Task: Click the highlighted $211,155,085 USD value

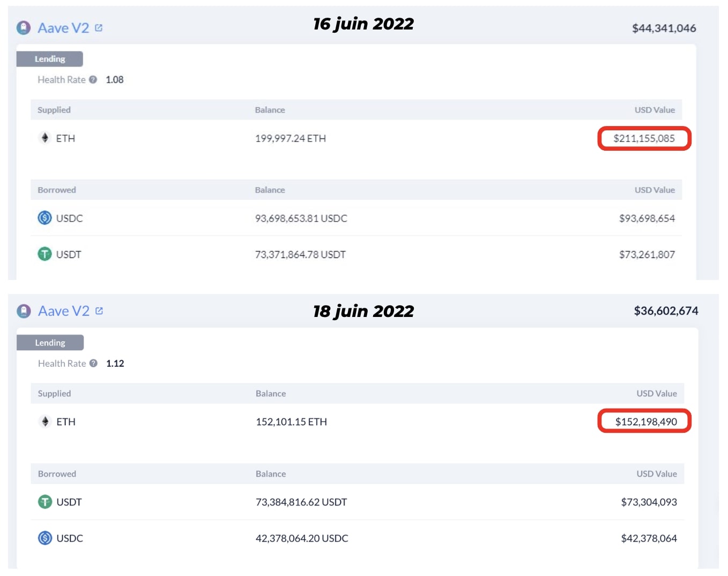Action: pos(644,138)
